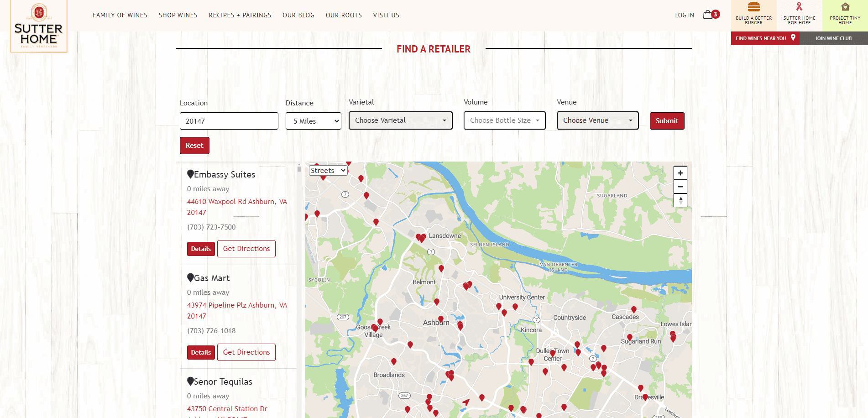The width and height of the screenshot is (868, 418).
Task: Click the Log In link
Action: click(685, 15)
